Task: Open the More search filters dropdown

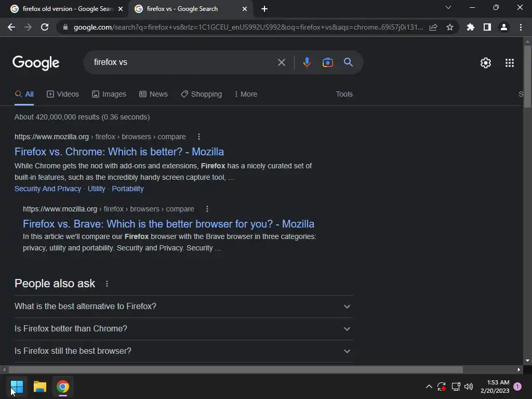Action: tap(246, 94)
